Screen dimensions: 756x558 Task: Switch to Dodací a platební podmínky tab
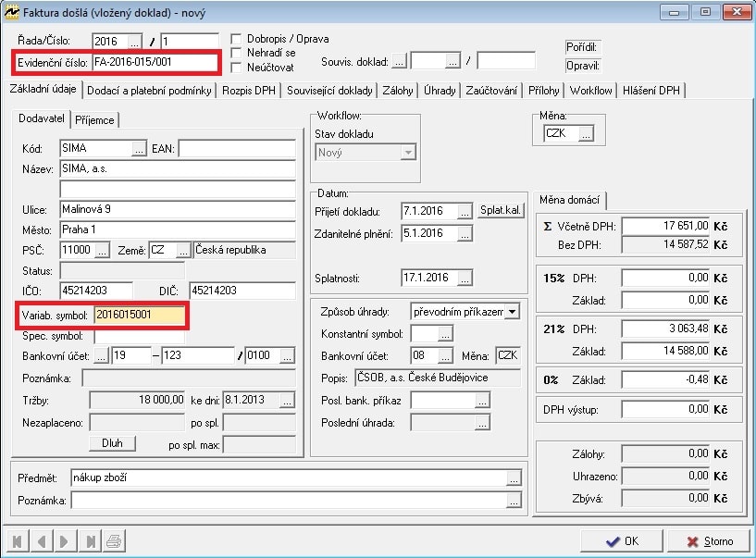150,91
